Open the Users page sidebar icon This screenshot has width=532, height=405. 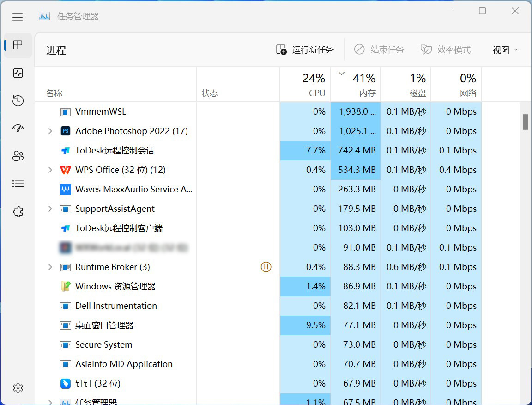point(18,156)
